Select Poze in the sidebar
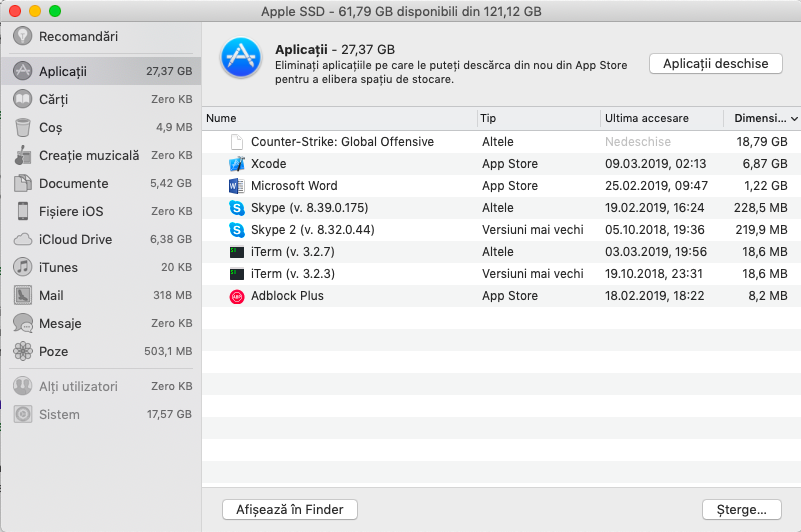This screenshot has height=532, width=801. tap(55, 352)
